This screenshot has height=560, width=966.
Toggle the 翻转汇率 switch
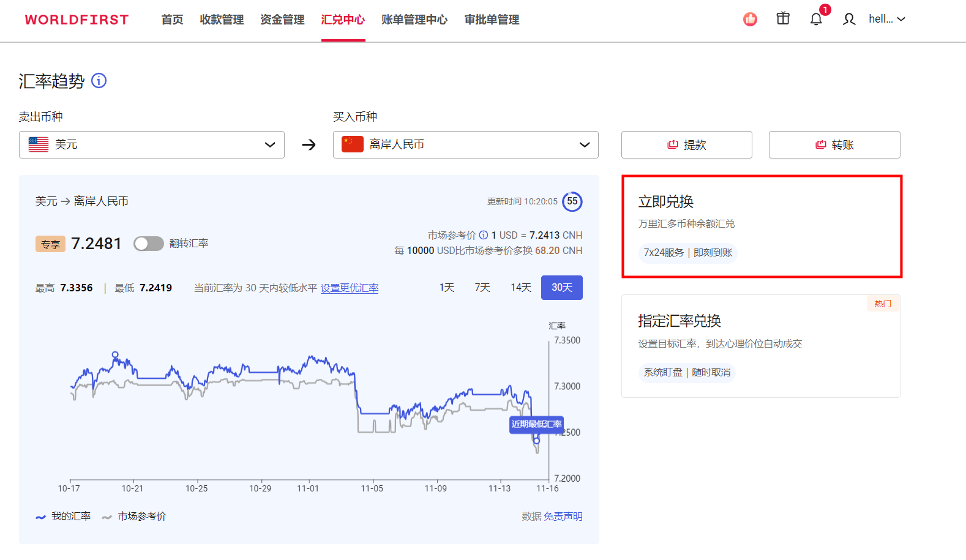pyautogui.click(x=149, y=244)
